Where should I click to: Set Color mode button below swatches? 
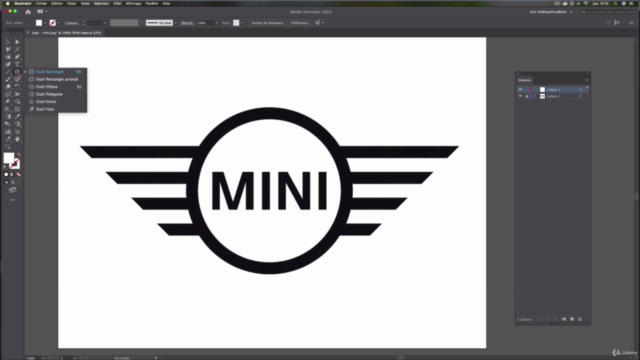[6, 175]
